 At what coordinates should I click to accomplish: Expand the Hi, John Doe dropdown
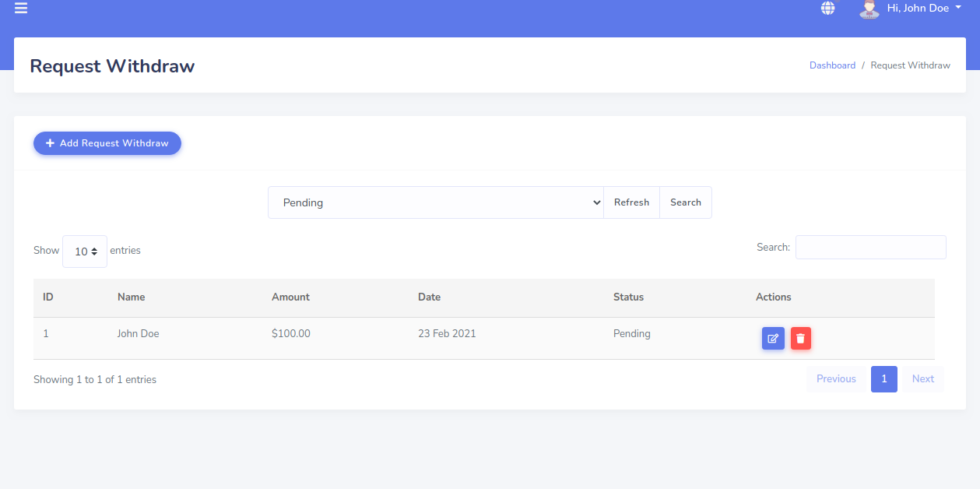[924, 8]
